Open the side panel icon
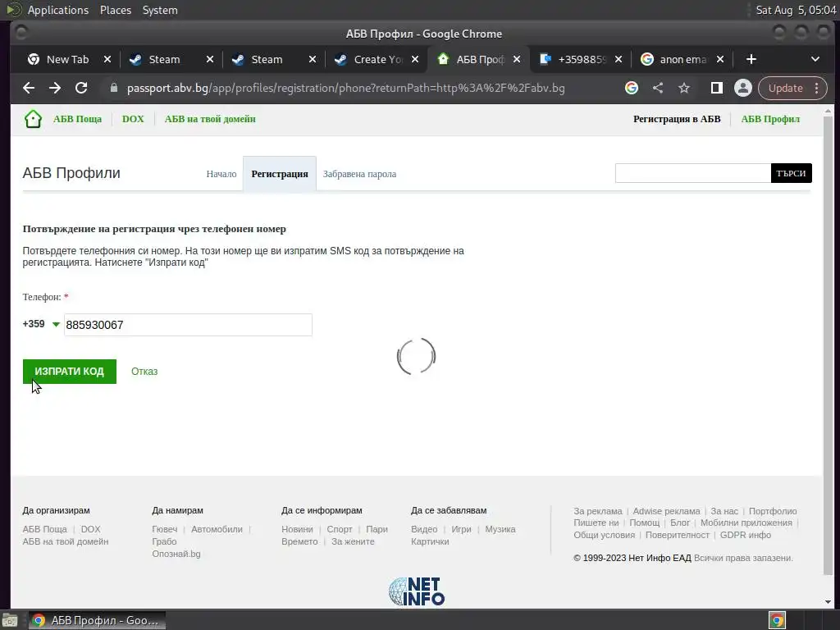 tap(716, 88)
